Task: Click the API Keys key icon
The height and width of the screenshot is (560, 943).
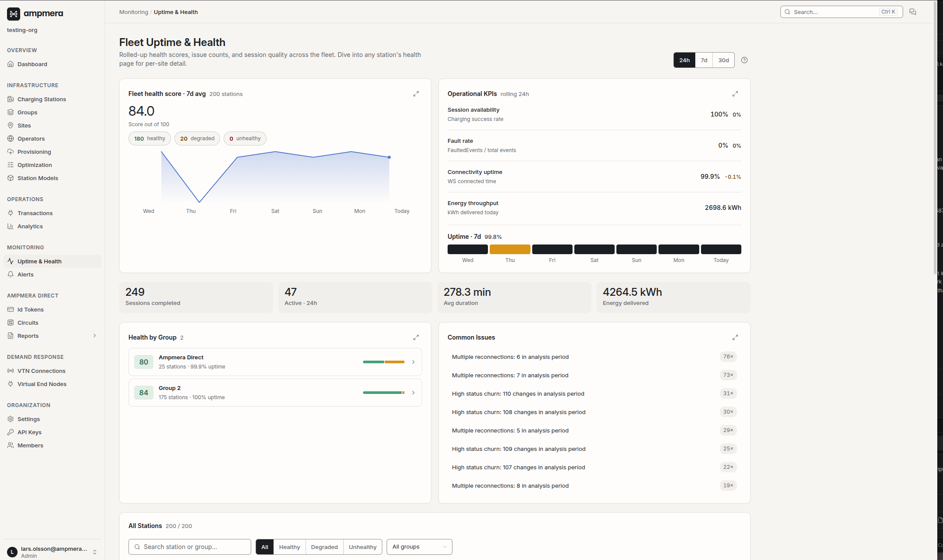Action: point(11,432)
